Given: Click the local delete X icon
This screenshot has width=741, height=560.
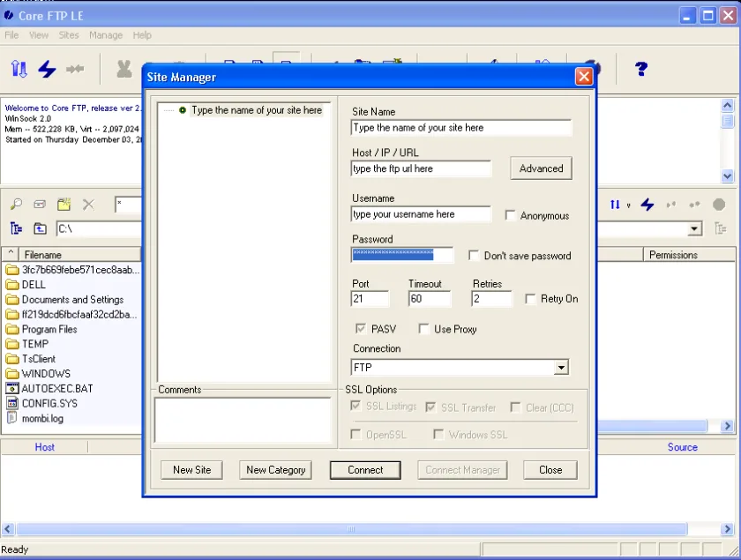Looking at the screenshot, I should coord(88,204).
